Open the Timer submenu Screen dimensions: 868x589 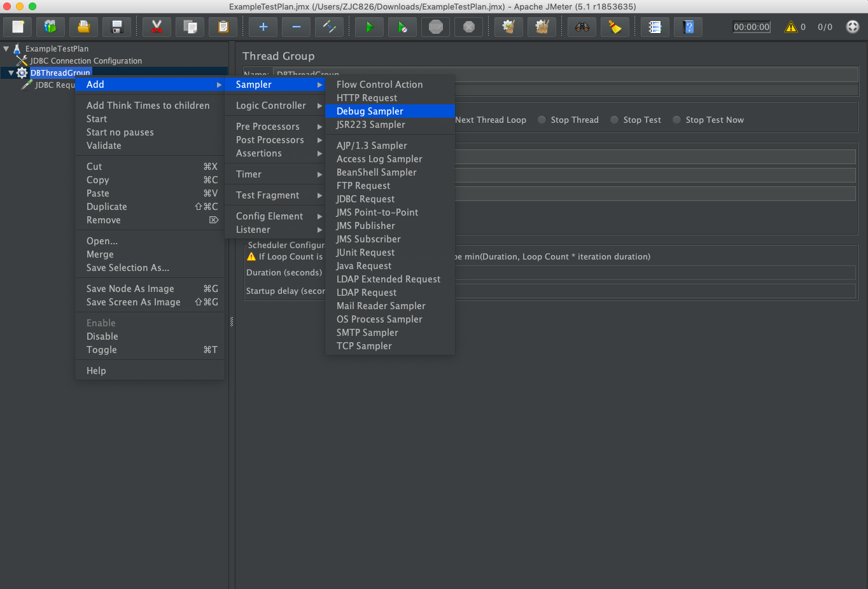click(275, 174)
